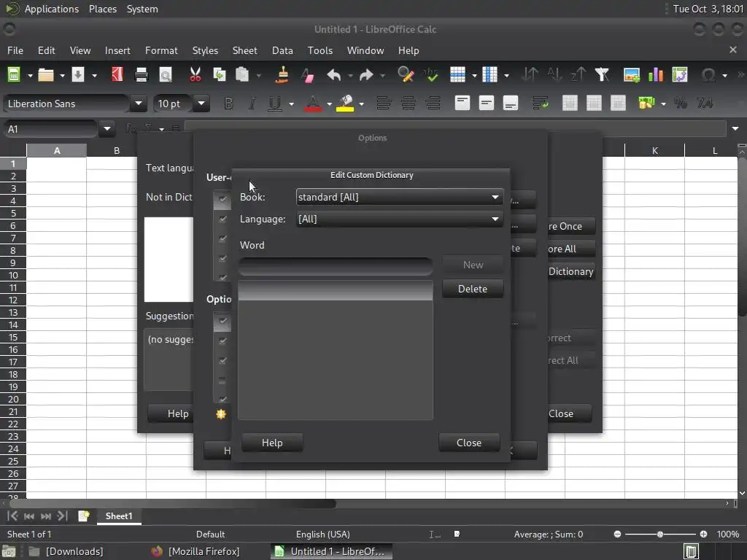Open the font color dropdown arrow
The image size is (747, 560).
329,104
